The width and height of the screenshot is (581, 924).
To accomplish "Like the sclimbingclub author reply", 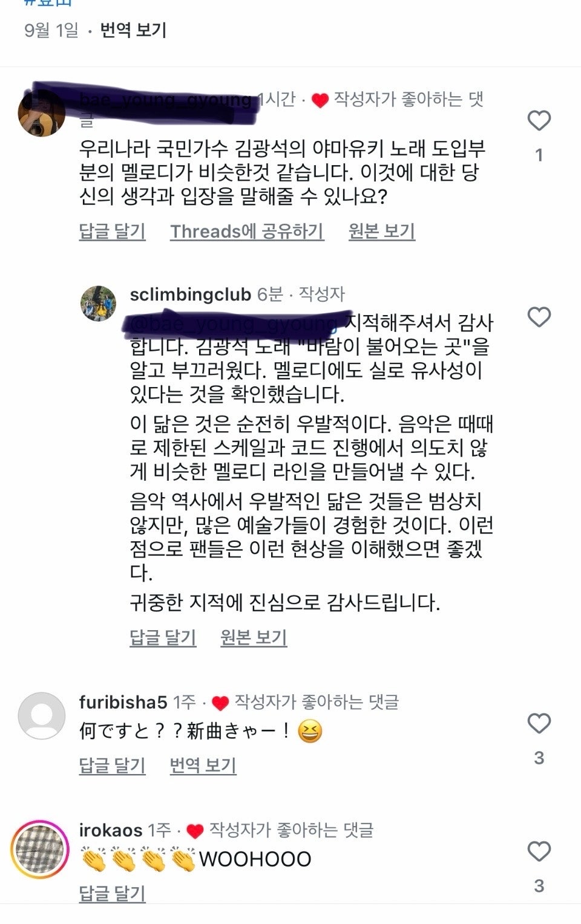I will [x=539, y=317].
